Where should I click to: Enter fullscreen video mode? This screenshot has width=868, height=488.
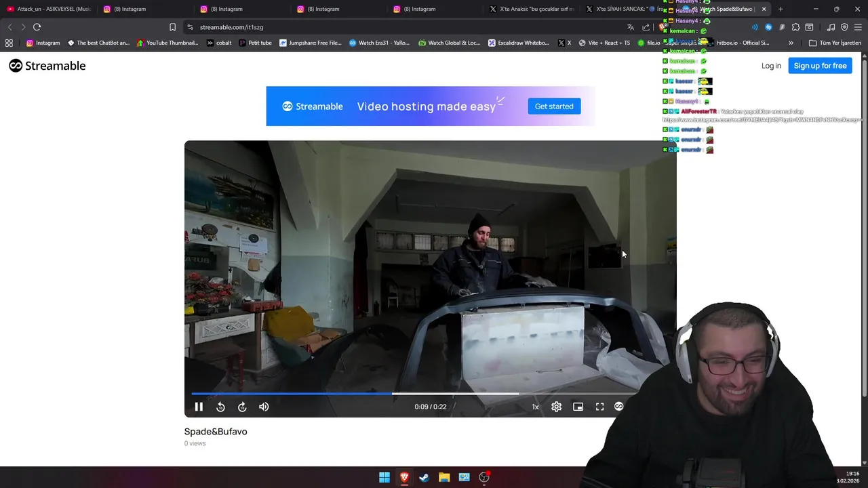(599, 407)
